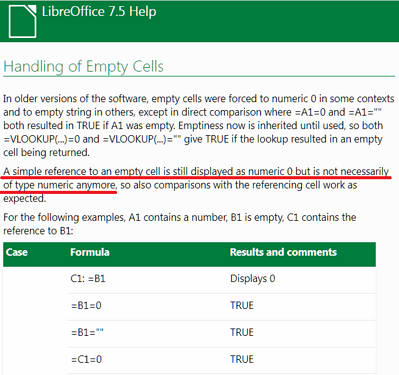Click the red underlined sentence about numeric 0
Image resolution: width=399 pixels, height=375 pixels.
tap(196, 178)
